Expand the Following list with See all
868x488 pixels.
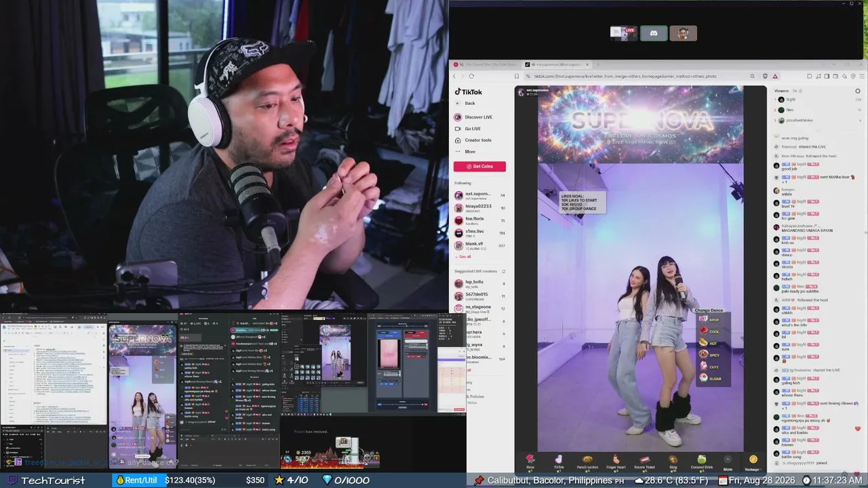point(464,257)
